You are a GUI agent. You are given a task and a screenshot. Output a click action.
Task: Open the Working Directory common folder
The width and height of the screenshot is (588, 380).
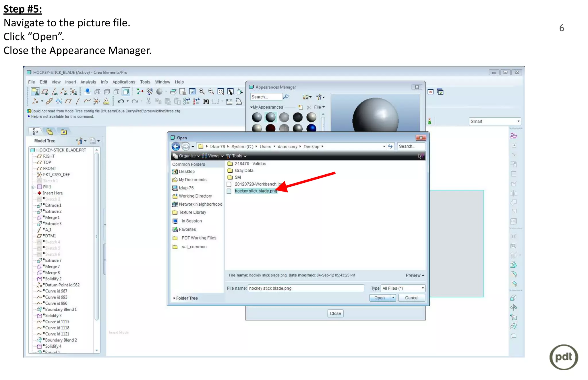point(195,196)
